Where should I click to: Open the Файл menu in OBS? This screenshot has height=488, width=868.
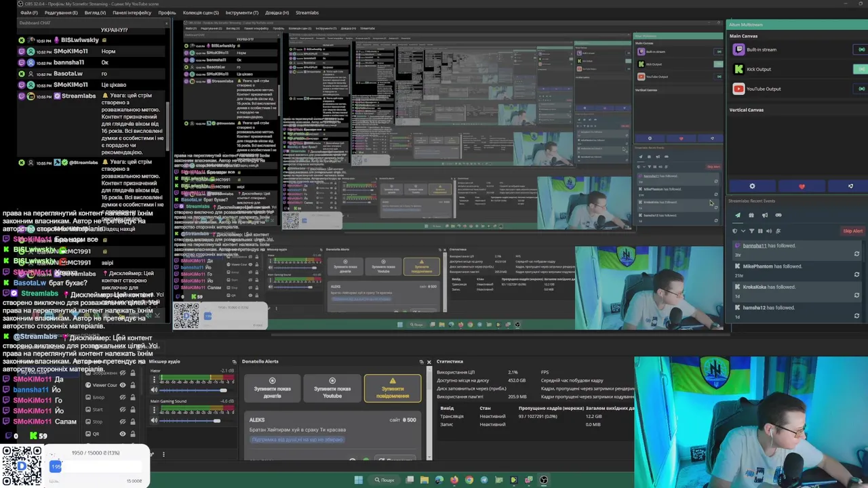coord(29,12)
